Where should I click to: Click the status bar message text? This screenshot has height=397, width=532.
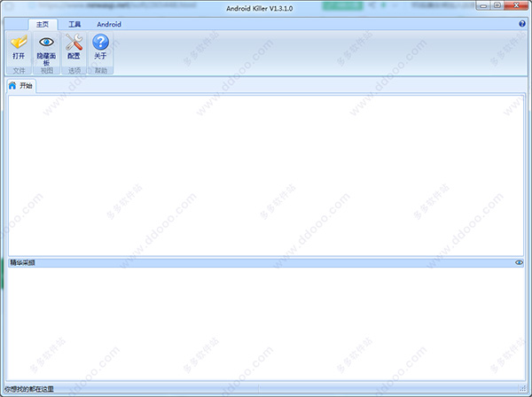29,389
